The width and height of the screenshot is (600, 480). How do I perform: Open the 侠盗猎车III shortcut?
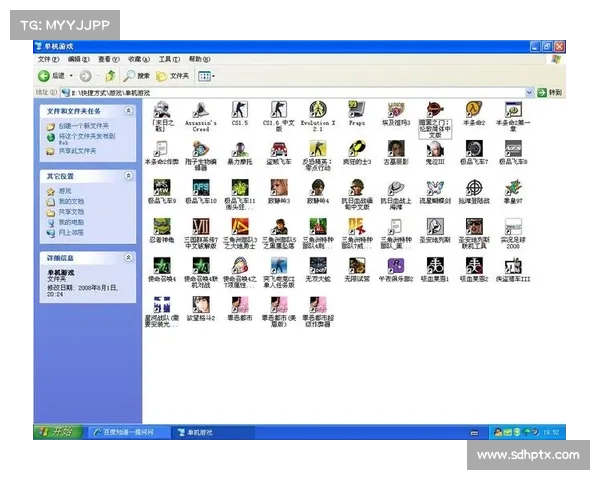click(x=513, y=269)
